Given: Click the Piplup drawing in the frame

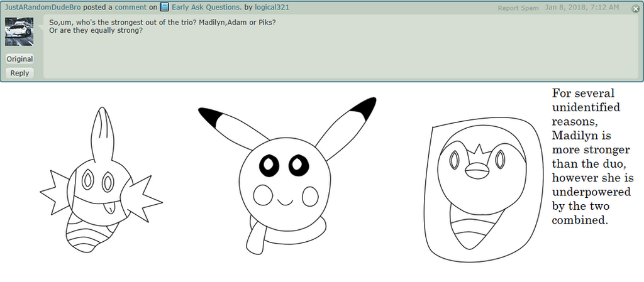Looking at the screenshot, I should 482,191.
